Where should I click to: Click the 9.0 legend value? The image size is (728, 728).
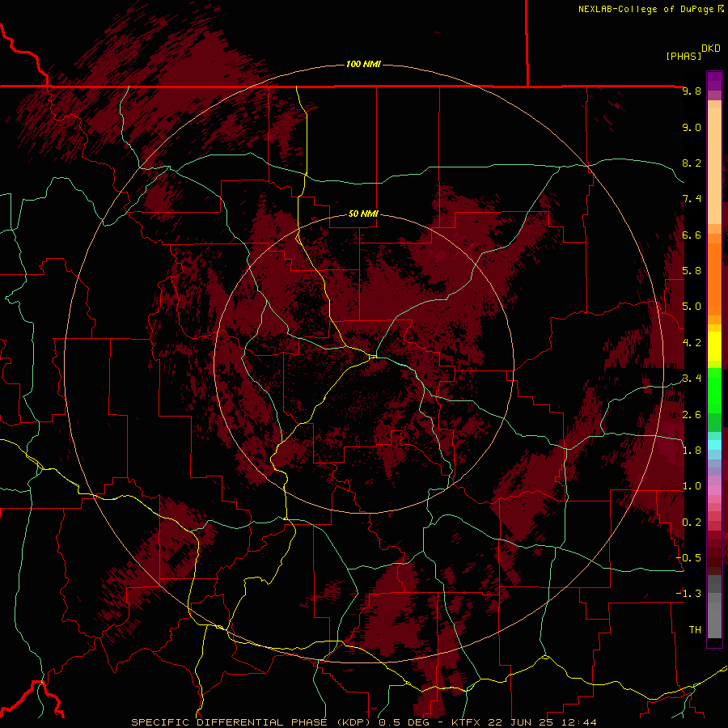[x=692, y=127]
